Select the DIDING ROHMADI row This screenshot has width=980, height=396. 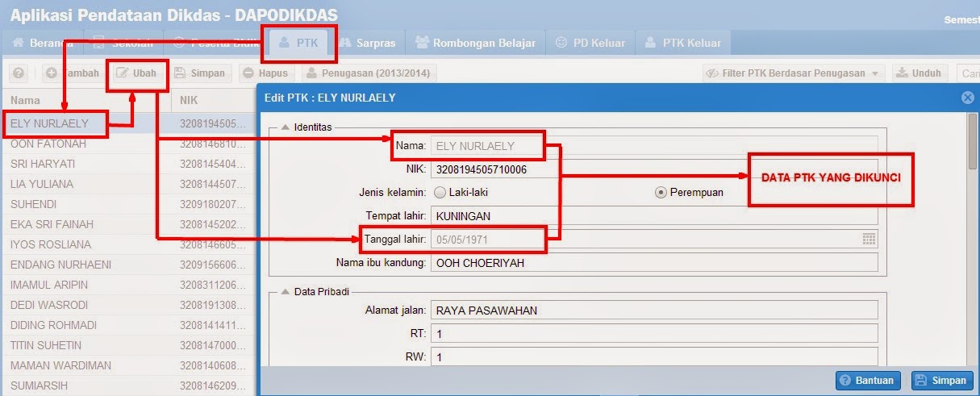click(128, 325)
